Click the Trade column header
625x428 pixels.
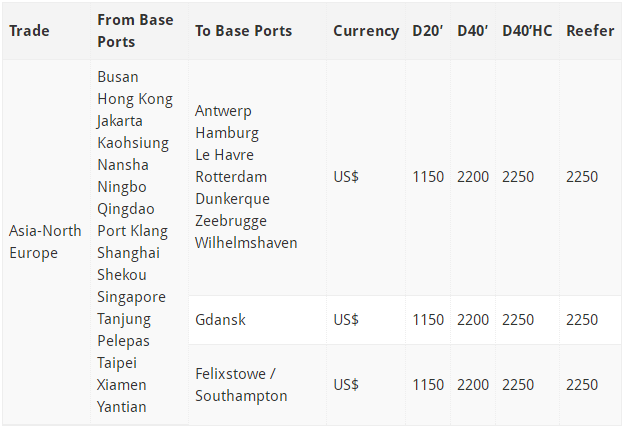[29, 31]
